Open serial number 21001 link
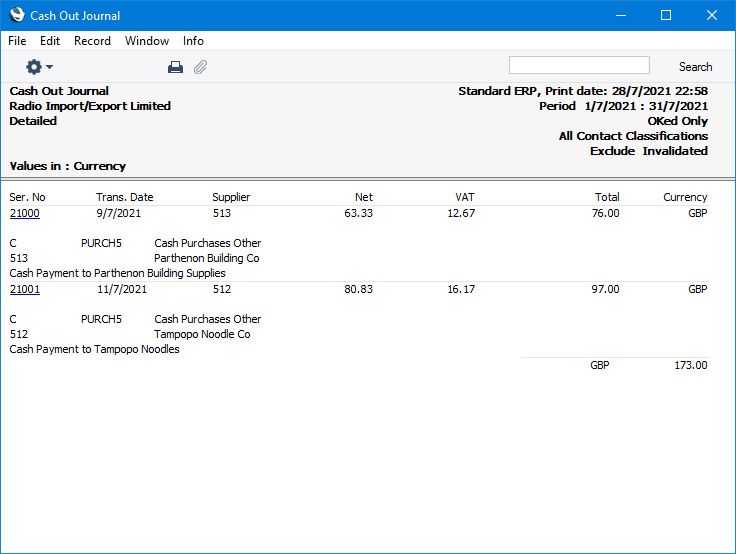The height and width of the screenshot is (554, 736). coord(25,289)
